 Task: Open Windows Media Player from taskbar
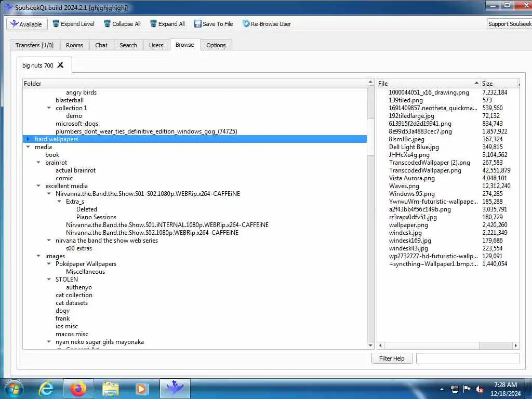click(x=141, y=389)
